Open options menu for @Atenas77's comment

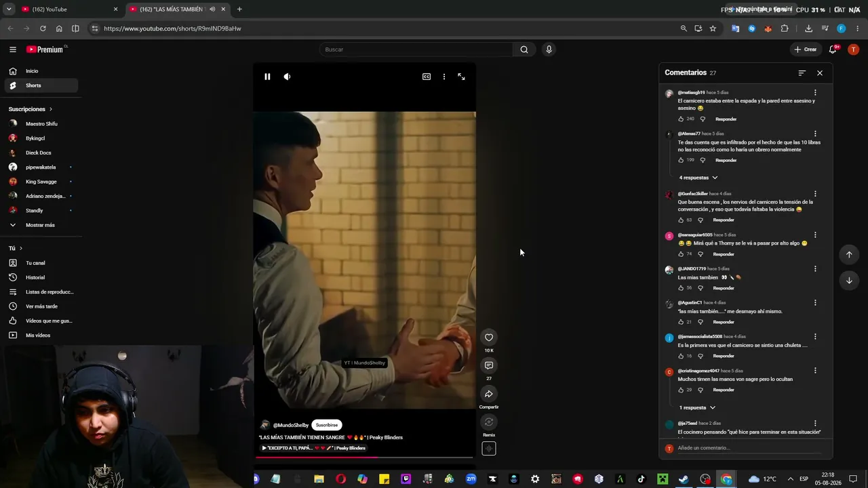pyautogui.click(x=815, y=134)
